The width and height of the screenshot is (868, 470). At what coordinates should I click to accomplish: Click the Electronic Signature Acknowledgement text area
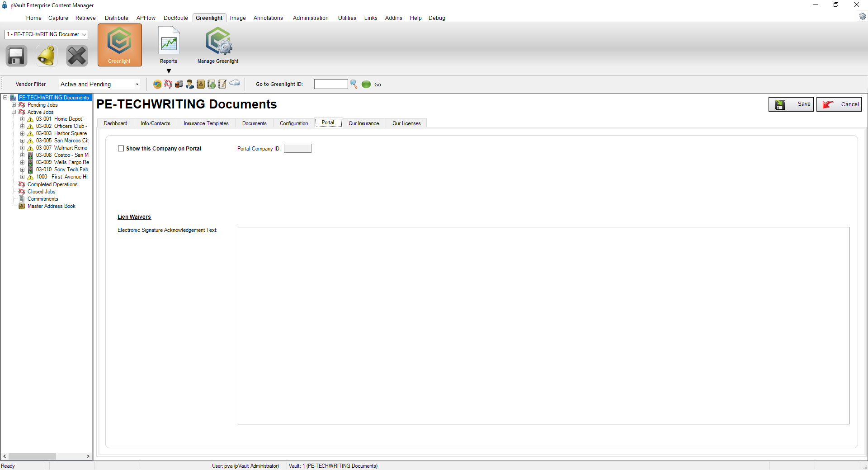(543, 325)
